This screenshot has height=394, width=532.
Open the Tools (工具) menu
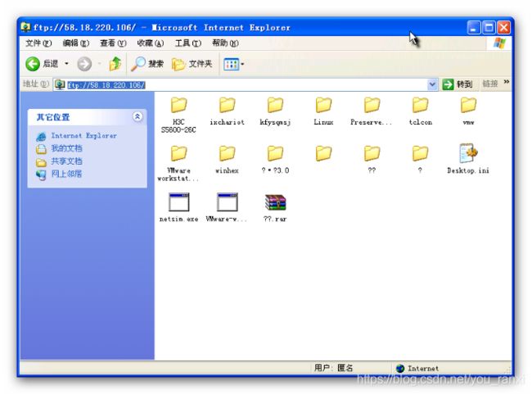(188, 43)
